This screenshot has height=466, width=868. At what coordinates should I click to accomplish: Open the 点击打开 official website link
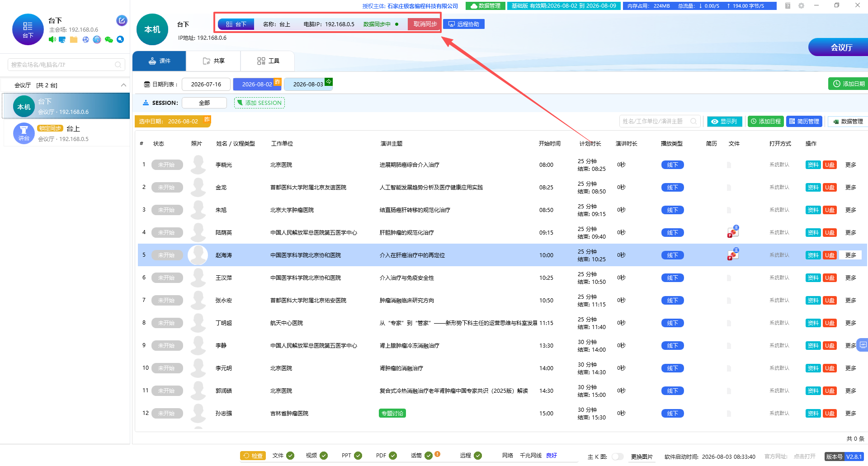click(x=804, y=457)
